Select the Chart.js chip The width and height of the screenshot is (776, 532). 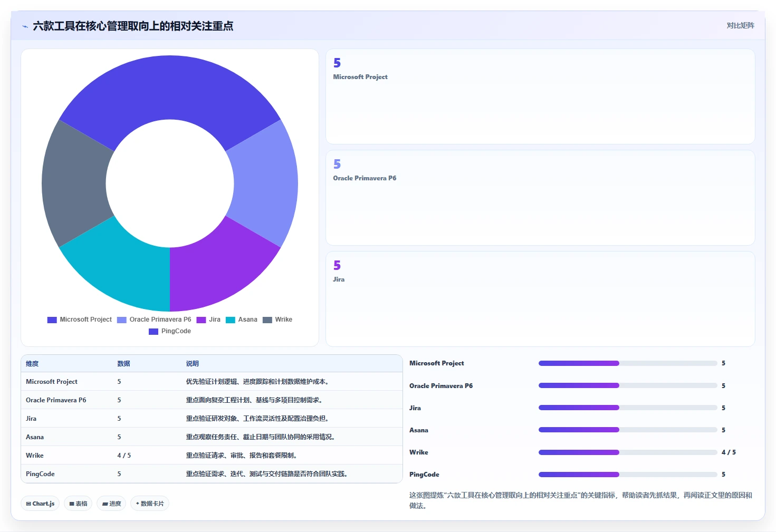[40, 504]
